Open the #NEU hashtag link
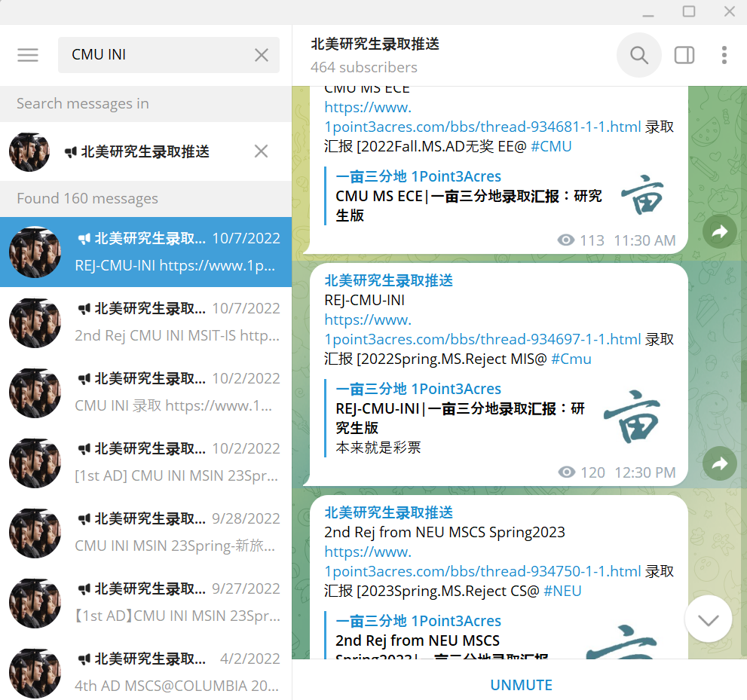 click(562, 591)
